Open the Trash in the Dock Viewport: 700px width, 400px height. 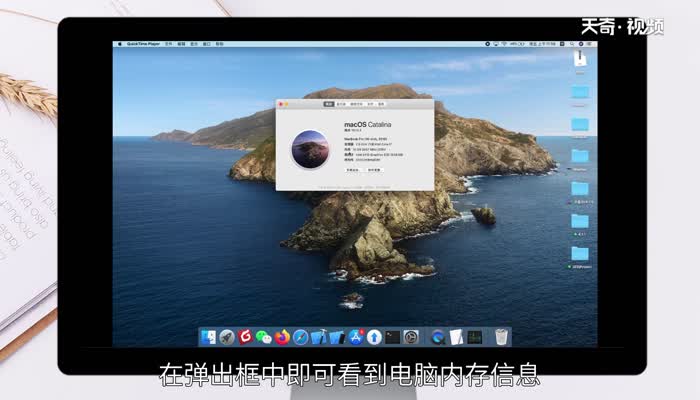pyautogui.click(x=501, y=337)
